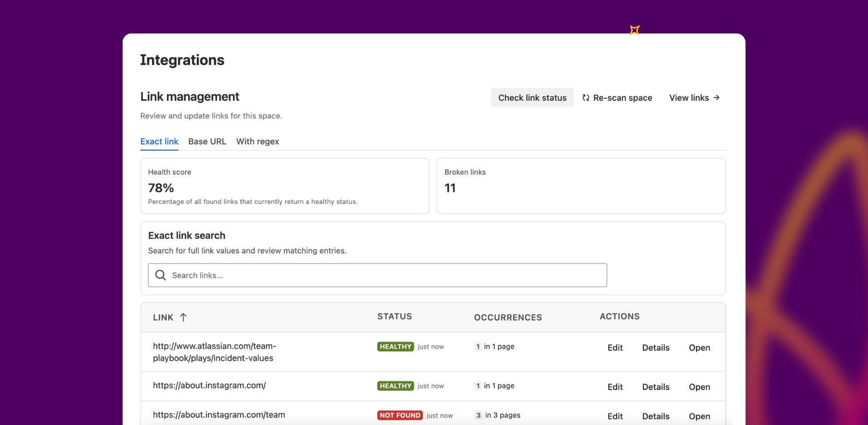This screenshot has height=425, width=868.
Task: Click the arrow icon next to View links
Action: tap(717, 98)
